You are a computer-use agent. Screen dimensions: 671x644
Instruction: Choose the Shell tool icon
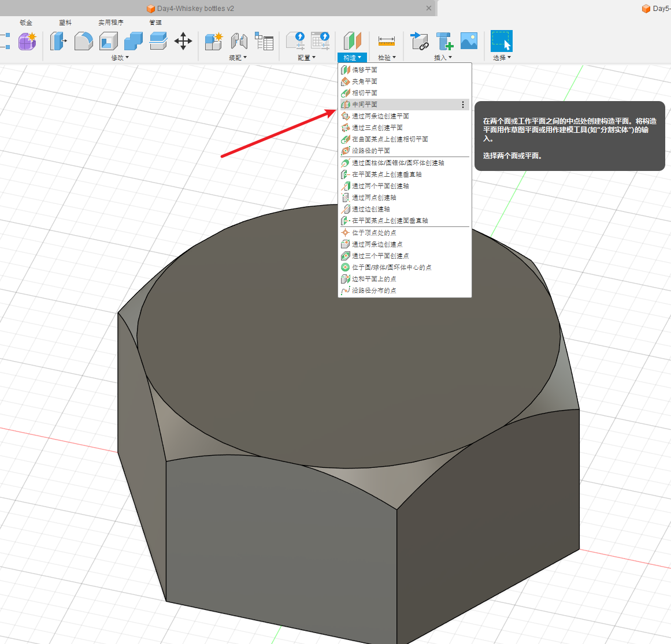point(108,41)
